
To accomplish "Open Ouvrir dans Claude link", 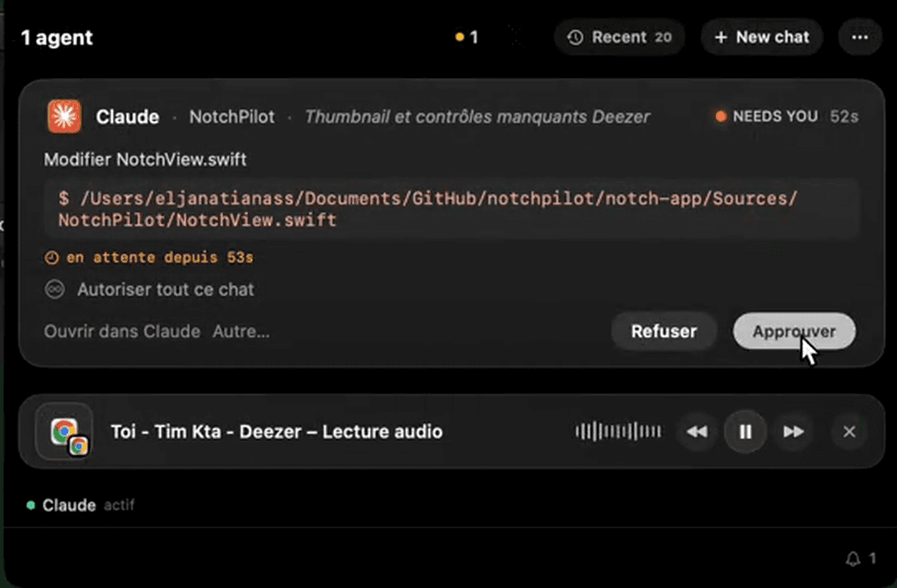I will 122,331.
